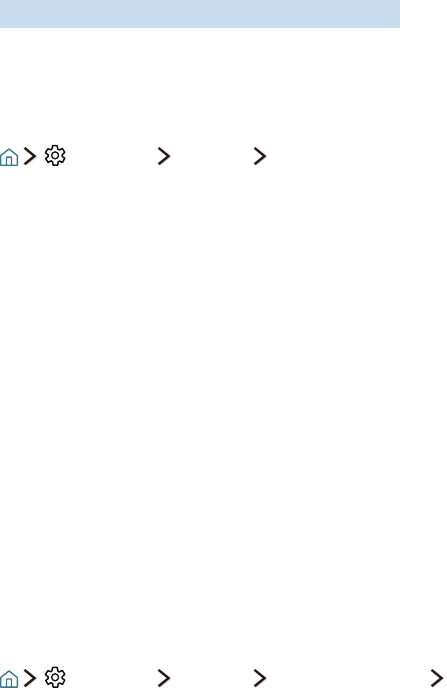Click the home icon in the lower breadcrumb
447x688 pixels.
[x=9, y=678]
